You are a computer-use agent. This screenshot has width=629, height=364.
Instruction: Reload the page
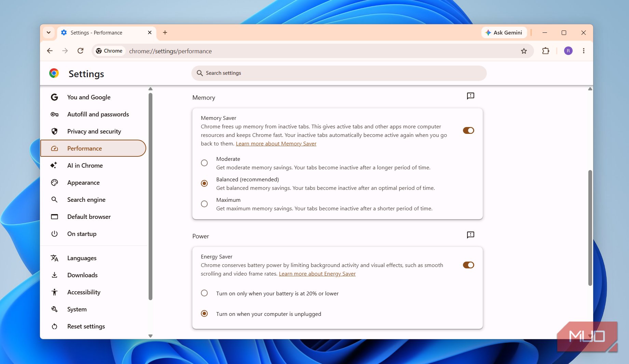tap(80, 51)
